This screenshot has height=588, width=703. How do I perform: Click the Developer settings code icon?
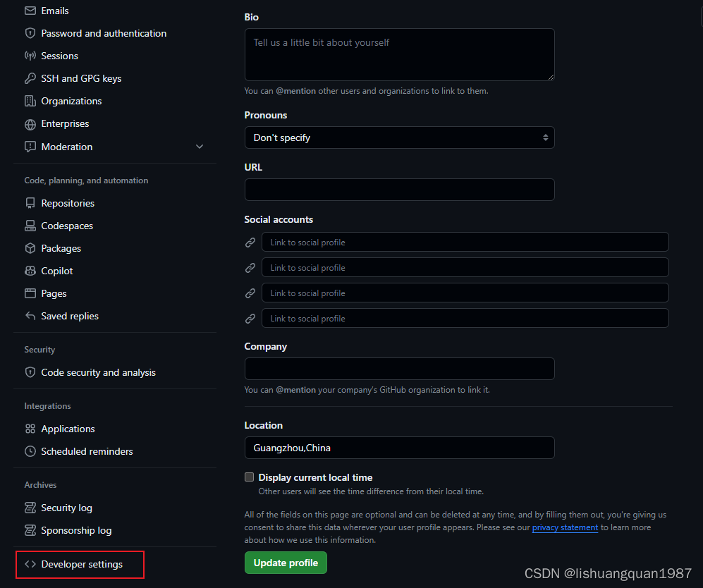point(30,564)
